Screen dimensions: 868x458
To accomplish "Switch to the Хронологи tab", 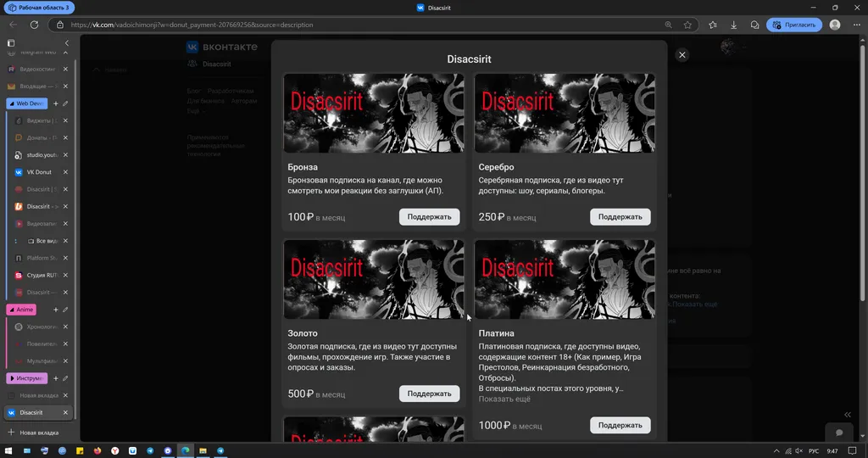I will point(41,327).
